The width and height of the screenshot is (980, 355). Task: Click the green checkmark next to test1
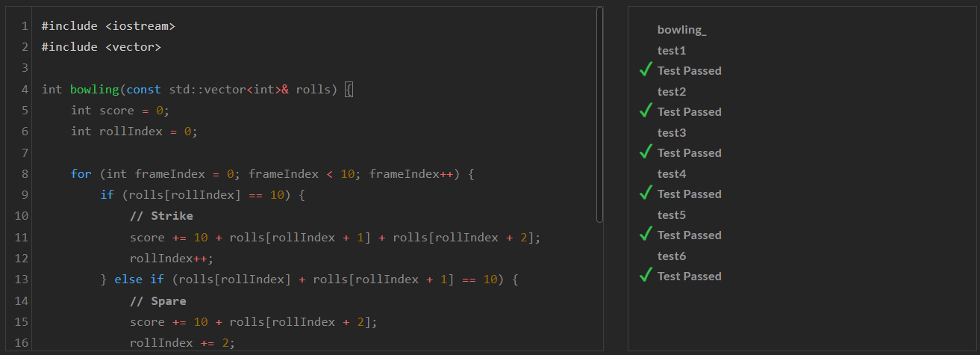click(x=646, y=70)
